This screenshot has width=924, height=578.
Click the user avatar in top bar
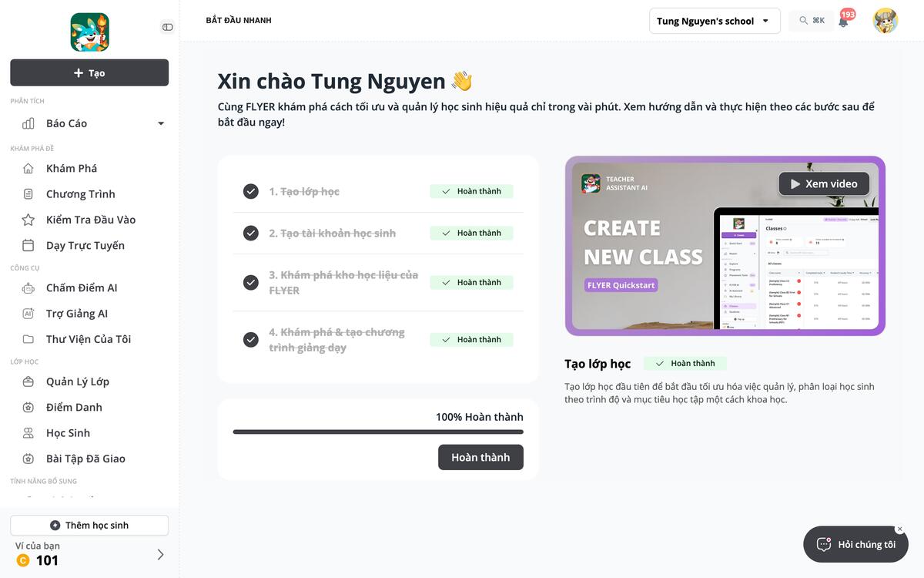tap(885, 21)
